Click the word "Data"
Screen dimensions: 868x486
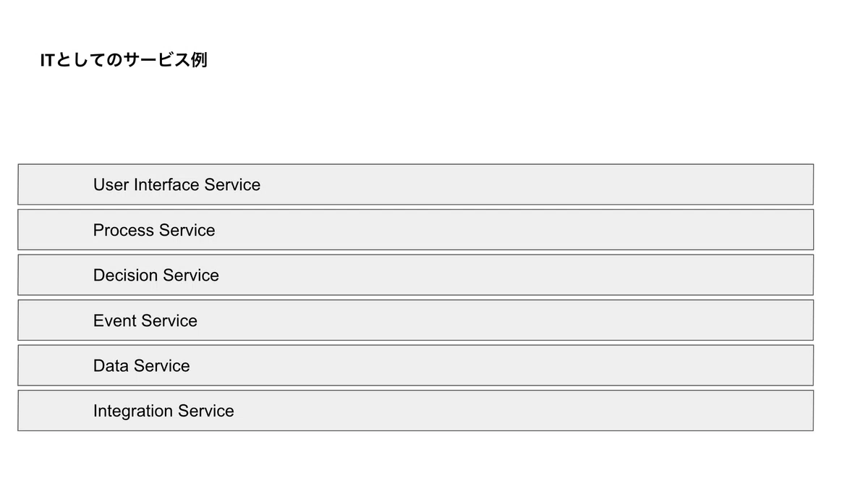click(111, 366)
